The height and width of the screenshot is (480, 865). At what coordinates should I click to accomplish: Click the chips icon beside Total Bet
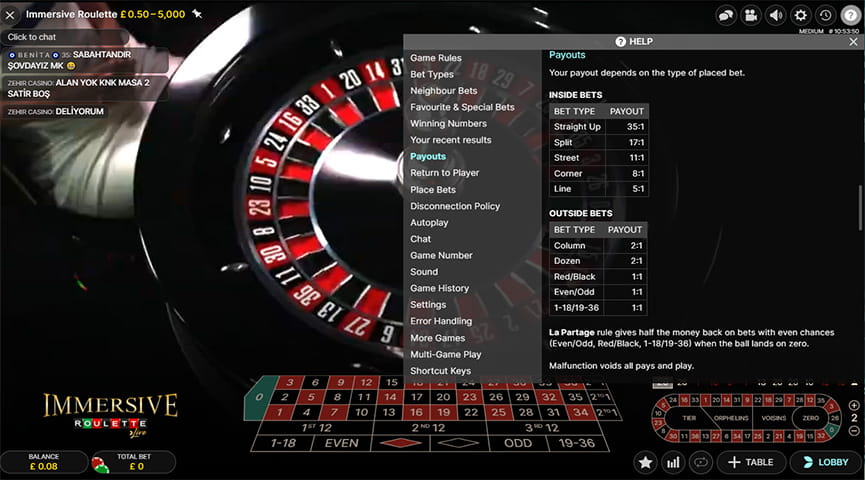pos(100,464)
